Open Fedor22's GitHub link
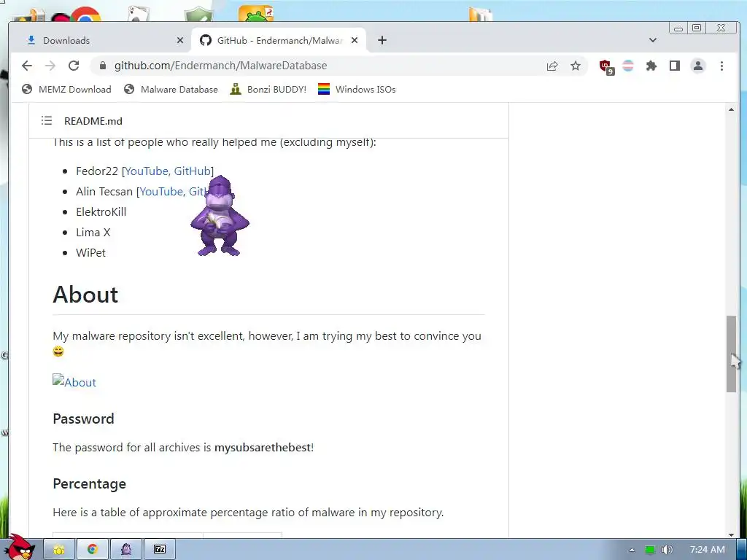The width and height of the screenshot is (747, 560). tap(192, 171)
